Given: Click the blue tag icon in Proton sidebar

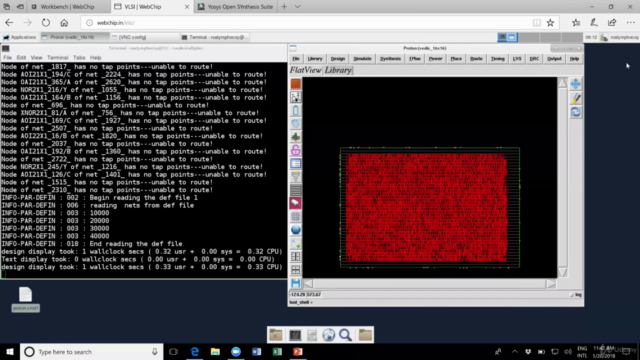Looking at the screenshot, I should click(x=296, y=123).
